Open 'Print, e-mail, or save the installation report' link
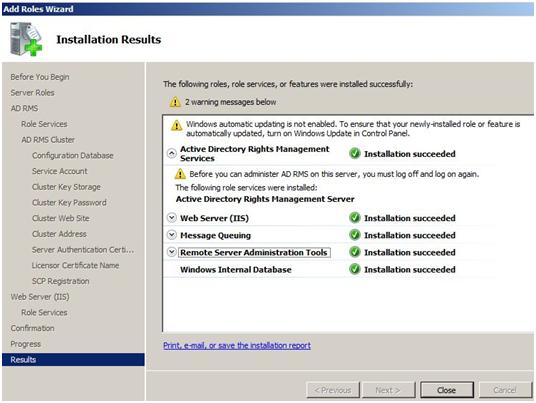 [x=237, y=346]
